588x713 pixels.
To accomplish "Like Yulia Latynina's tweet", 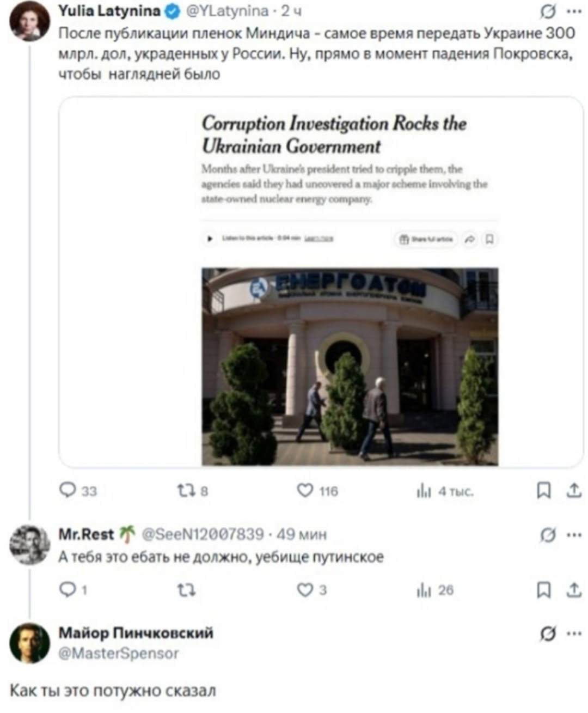I will [x=305, y=491].
